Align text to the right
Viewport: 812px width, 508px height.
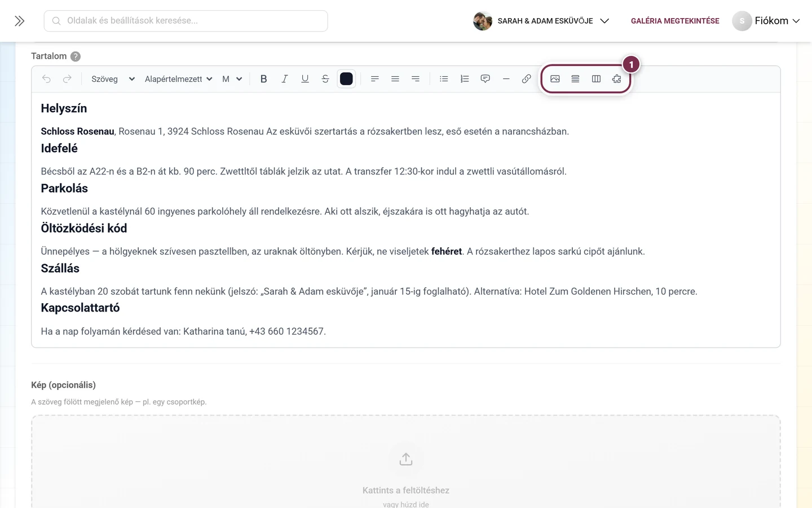pyautogui.click(x=416, y=79)
